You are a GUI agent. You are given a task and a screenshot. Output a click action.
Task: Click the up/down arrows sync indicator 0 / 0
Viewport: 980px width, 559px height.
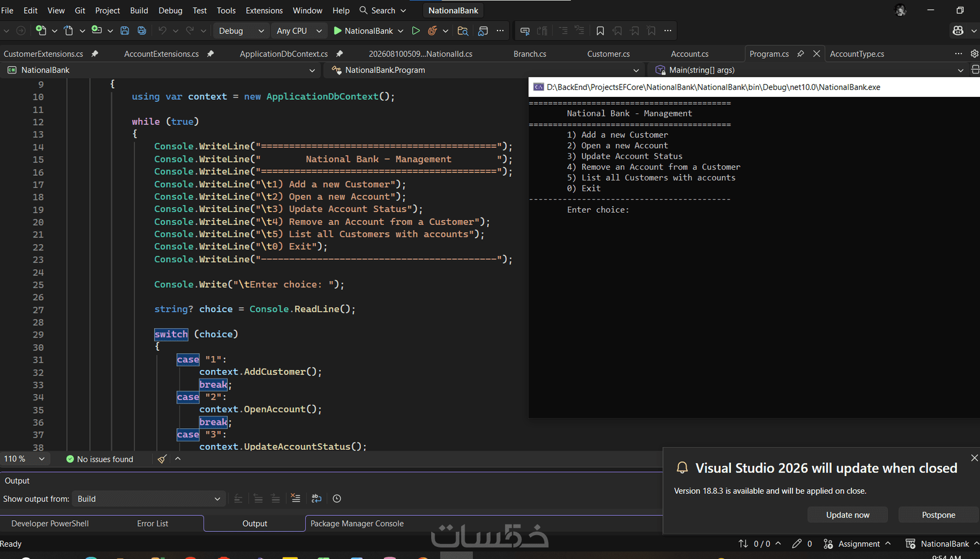[760, 544]
